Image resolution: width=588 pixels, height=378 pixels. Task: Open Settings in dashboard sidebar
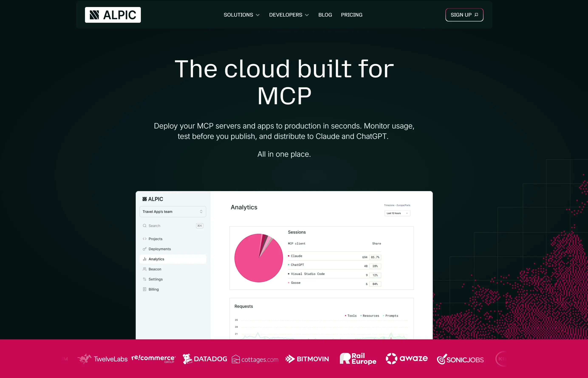coord(172,279)
